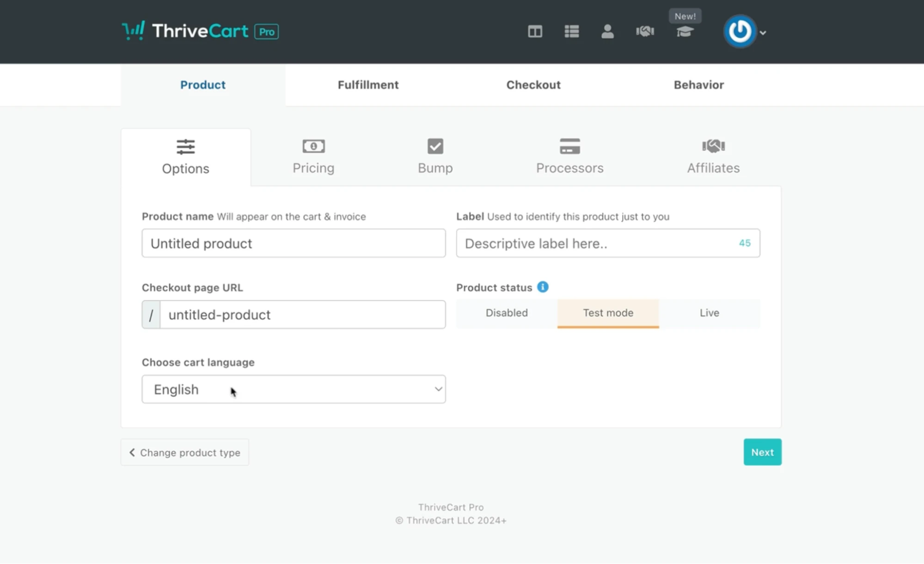Set product status to Test mode

(608, 313)
